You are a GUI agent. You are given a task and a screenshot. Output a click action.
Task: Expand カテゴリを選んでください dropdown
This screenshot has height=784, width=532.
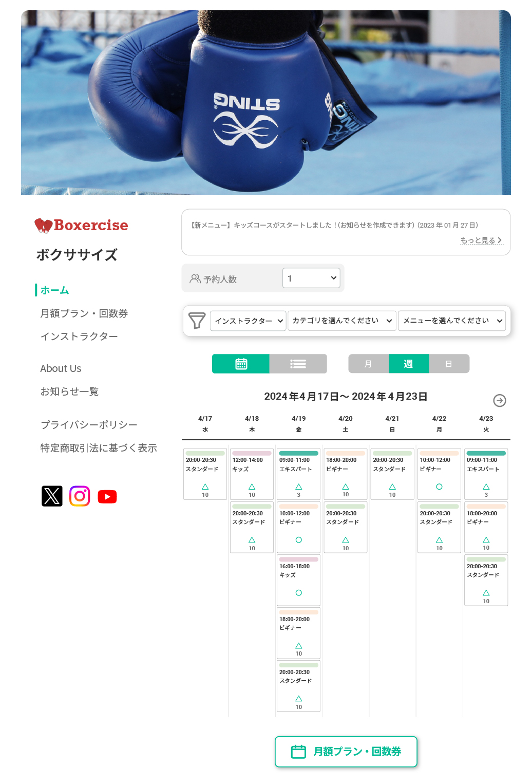point(342,321)
